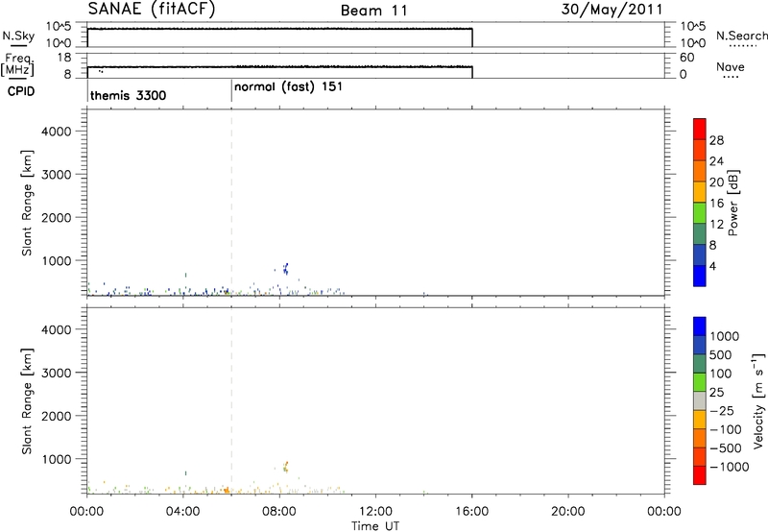768x532 pixels.
Task: Click the "-1000" Velocity colorbar label
Action: coord(730,467)
